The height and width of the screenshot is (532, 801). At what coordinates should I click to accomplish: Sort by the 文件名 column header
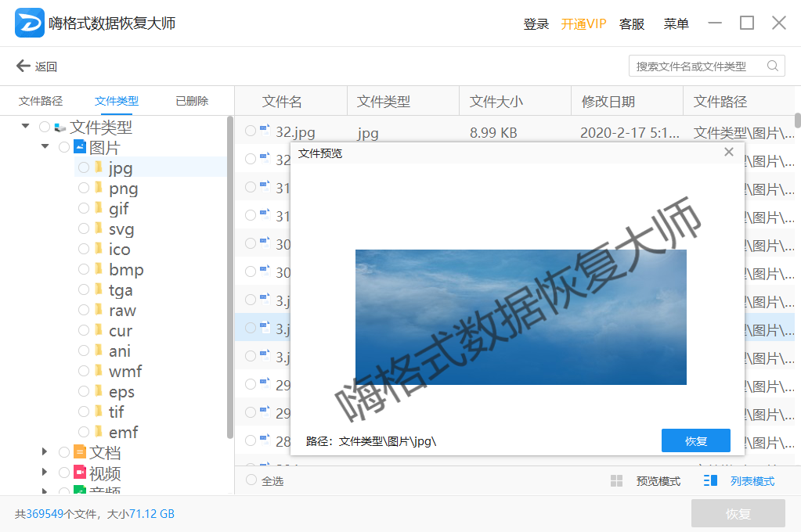click(x=281, y=102)
